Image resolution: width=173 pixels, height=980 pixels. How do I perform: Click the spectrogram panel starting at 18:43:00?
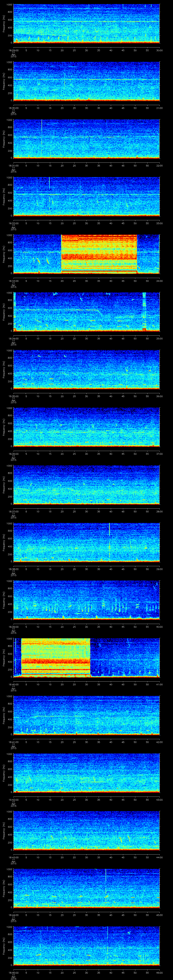coord(86,830)
